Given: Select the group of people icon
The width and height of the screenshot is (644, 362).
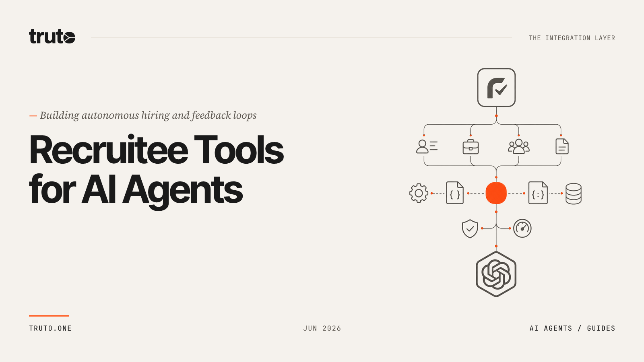Looking at the screenshot, I should coord(518,146).
